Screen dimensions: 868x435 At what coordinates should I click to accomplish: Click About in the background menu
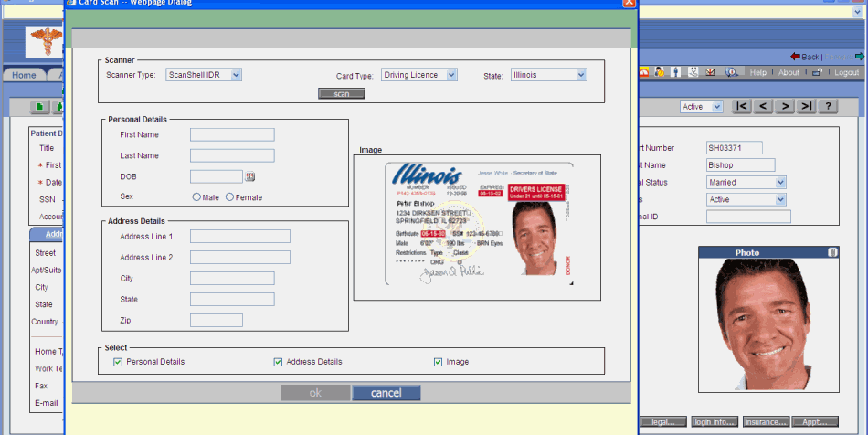click(x=789, y=72)
